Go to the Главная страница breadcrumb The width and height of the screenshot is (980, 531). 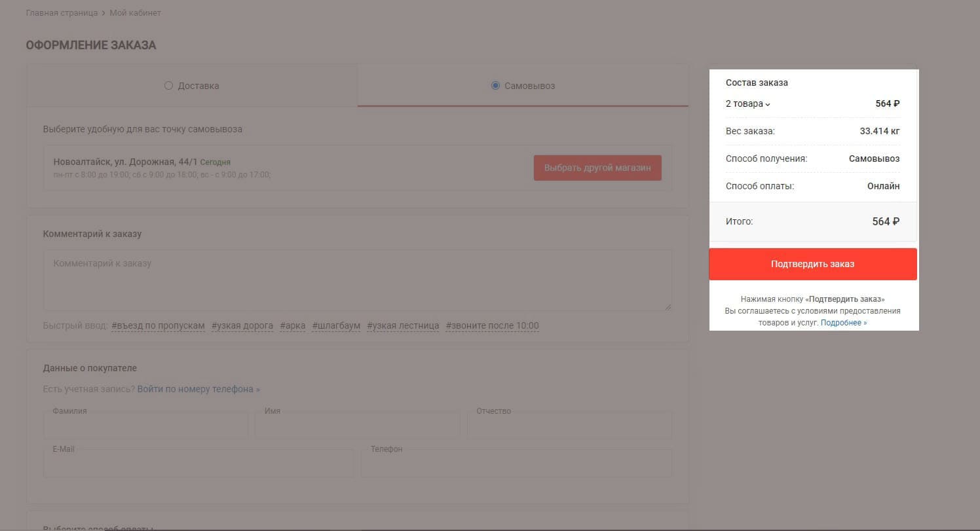coord(62,13)
